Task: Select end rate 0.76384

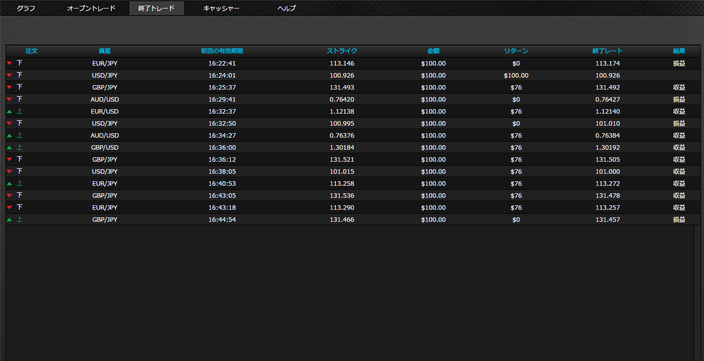Action: click(x=607, y=136)
